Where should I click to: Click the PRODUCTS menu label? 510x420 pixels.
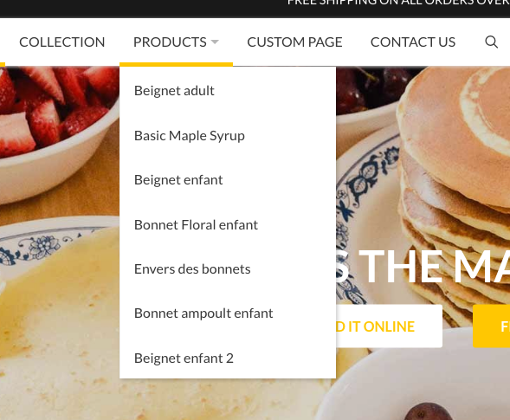170,42
